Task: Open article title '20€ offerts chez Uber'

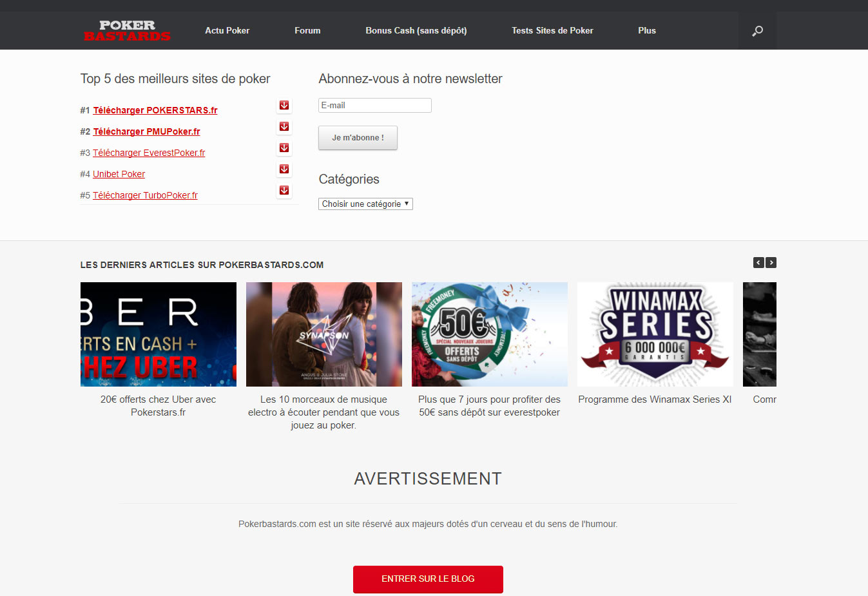Action: 159,406
